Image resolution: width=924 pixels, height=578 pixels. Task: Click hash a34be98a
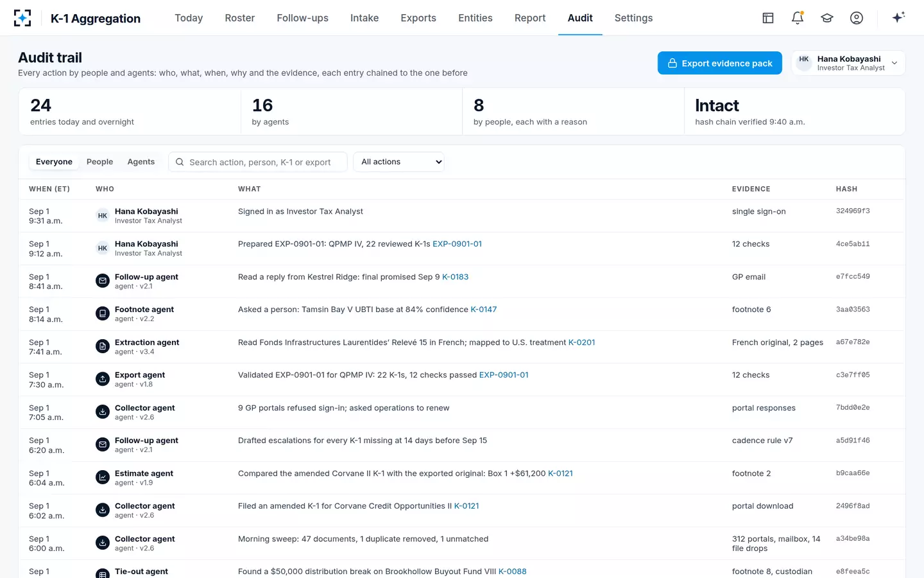[853, 539]
